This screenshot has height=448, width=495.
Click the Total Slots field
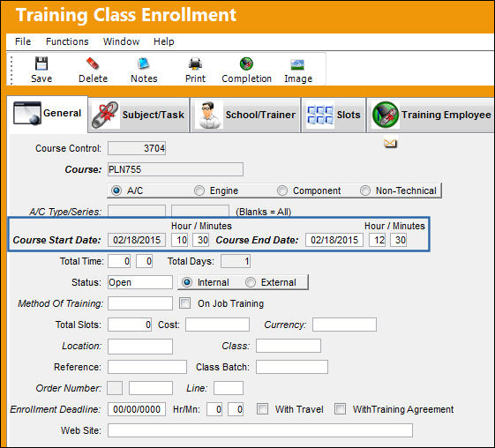pyautogui.click(x=130, y=325)
